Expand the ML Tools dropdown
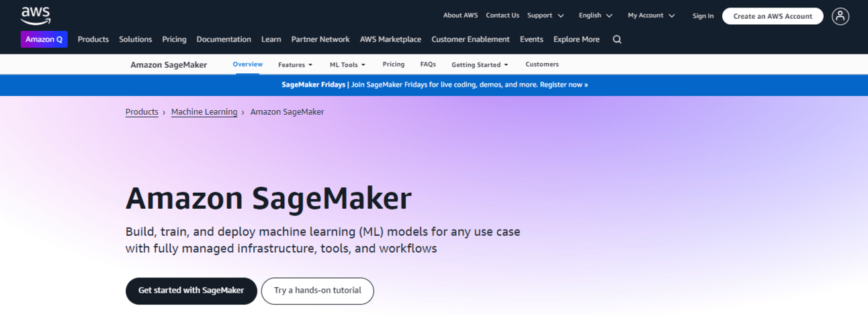This screenshot has width=868, height=315. pos(347,64)
